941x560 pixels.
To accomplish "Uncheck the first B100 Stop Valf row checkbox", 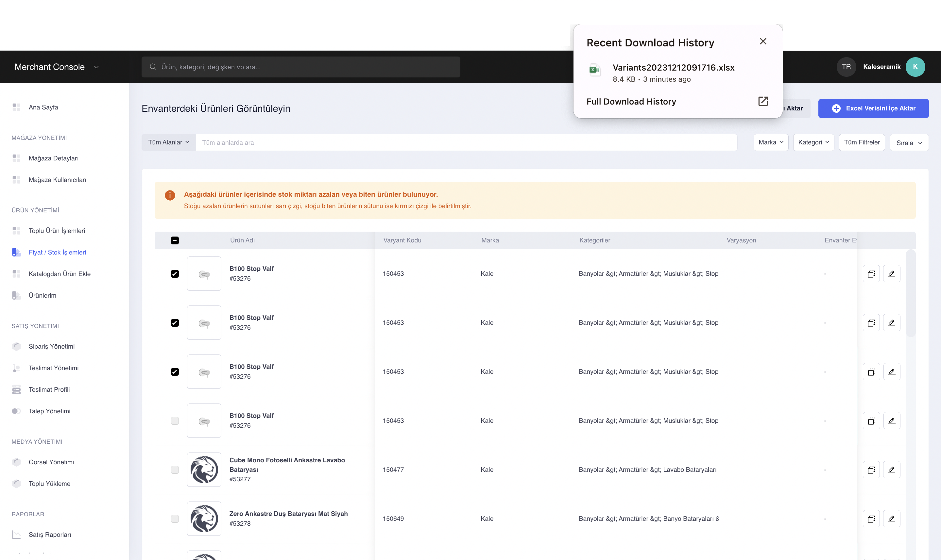I will pos(175,273).
